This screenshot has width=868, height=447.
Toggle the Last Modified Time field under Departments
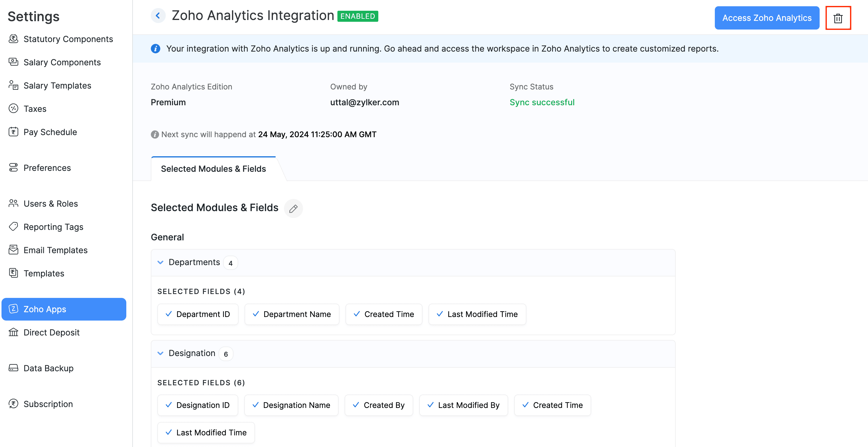pos(477,314)
